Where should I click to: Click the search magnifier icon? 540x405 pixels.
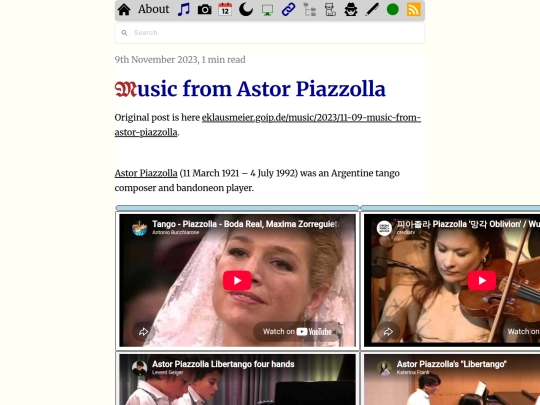[124, 33]
